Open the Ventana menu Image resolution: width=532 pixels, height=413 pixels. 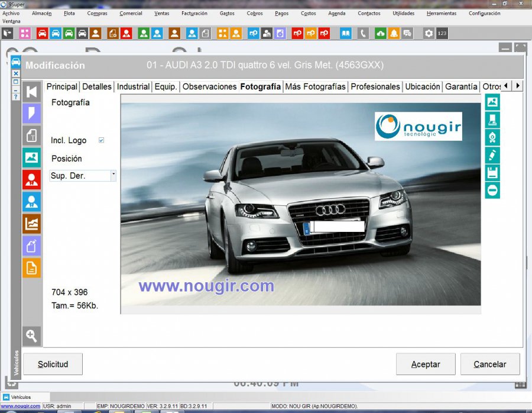(x=11, y=21)
